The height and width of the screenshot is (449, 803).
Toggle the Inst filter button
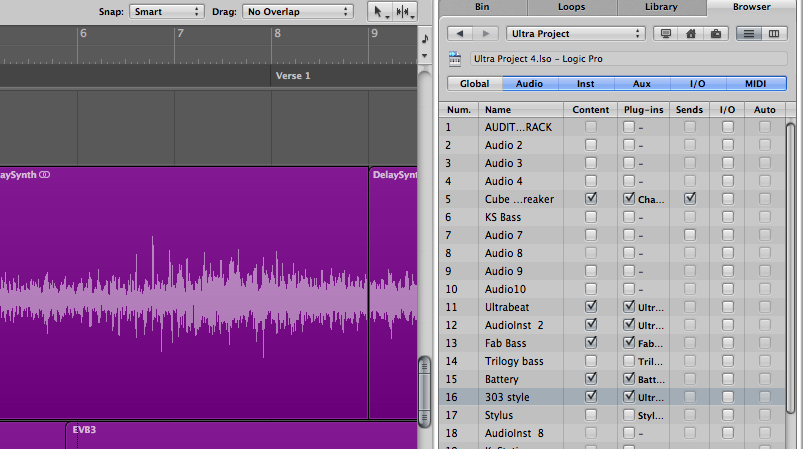pos(585,84)
